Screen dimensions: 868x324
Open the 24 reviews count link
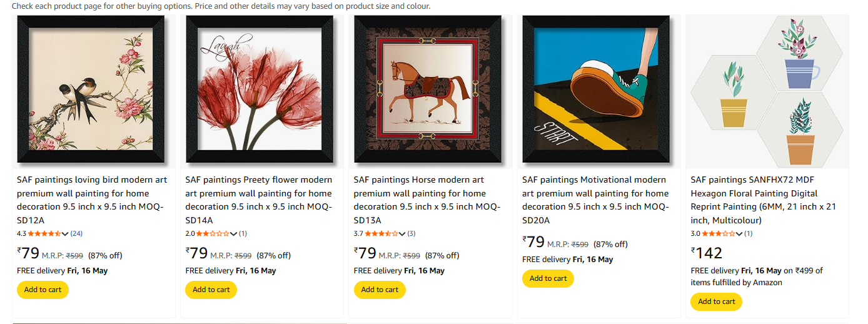click(x=76, y=234)
